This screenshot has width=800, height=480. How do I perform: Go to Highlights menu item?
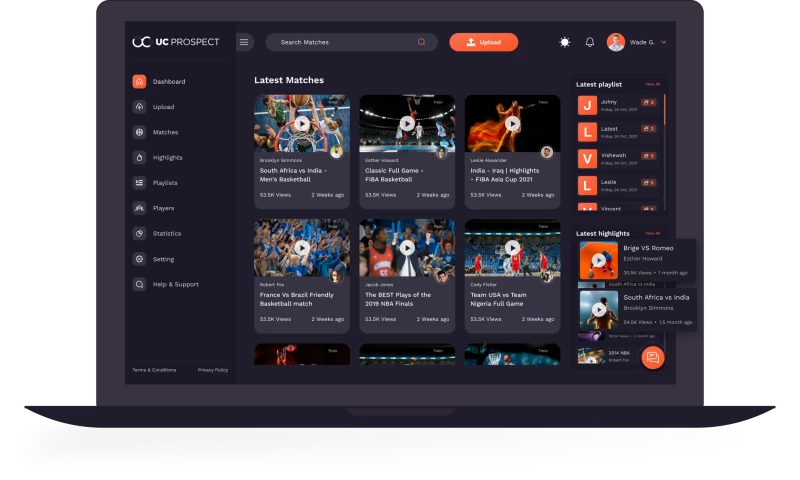(x=167, y=158)
